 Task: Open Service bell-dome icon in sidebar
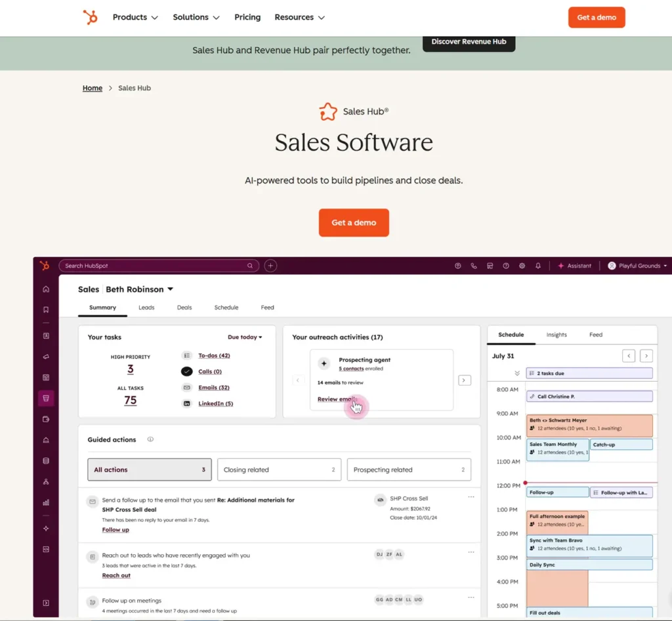tap(46, 440)
